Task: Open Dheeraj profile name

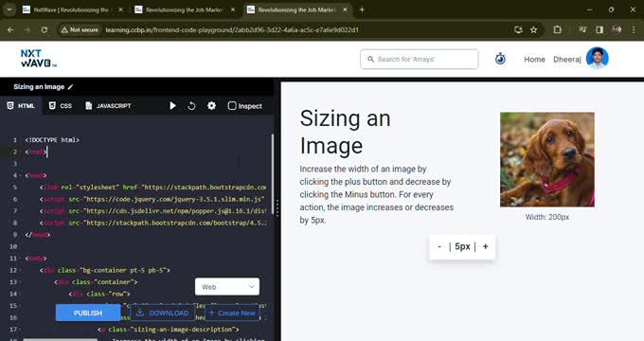Action: click(566, 59)
